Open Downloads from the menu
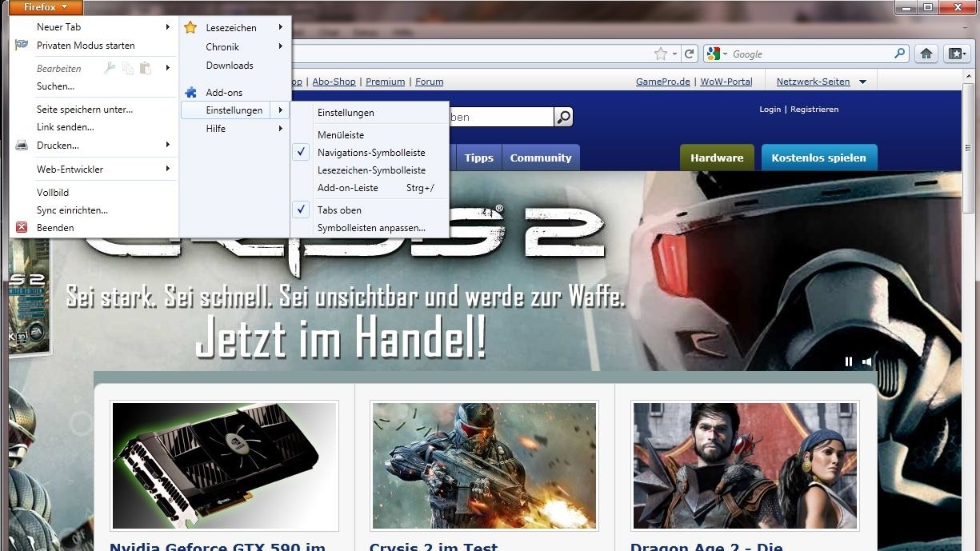 click(x=230, y=66)
